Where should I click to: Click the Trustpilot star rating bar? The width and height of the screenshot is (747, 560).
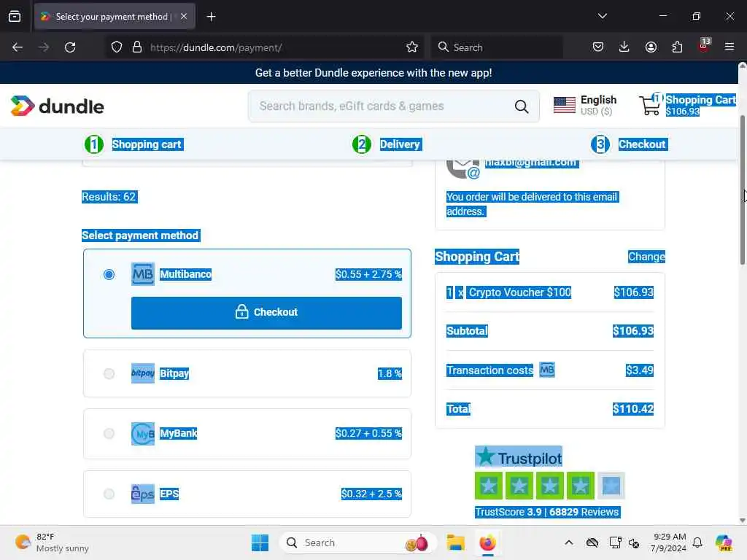click(549, 486)
